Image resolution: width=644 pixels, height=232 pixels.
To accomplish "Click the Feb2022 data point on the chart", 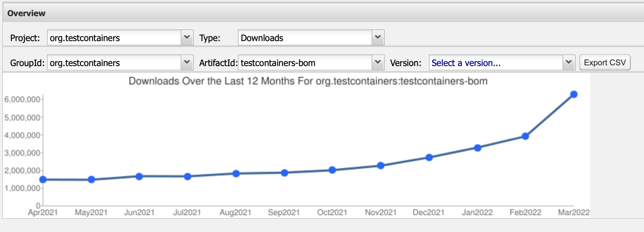I will [x=525, y=136].
